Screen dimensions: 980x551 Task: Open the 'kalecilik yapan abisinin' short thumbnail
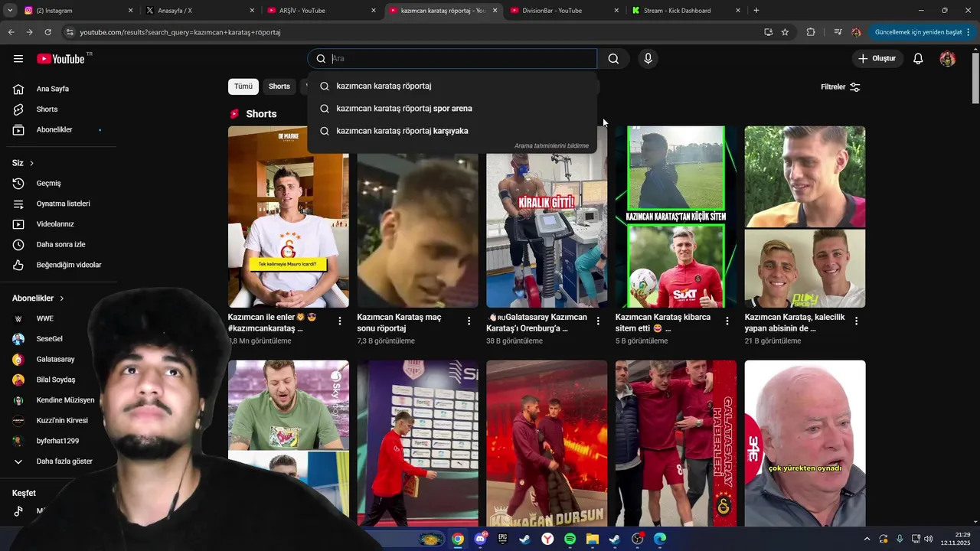point(805,217)
